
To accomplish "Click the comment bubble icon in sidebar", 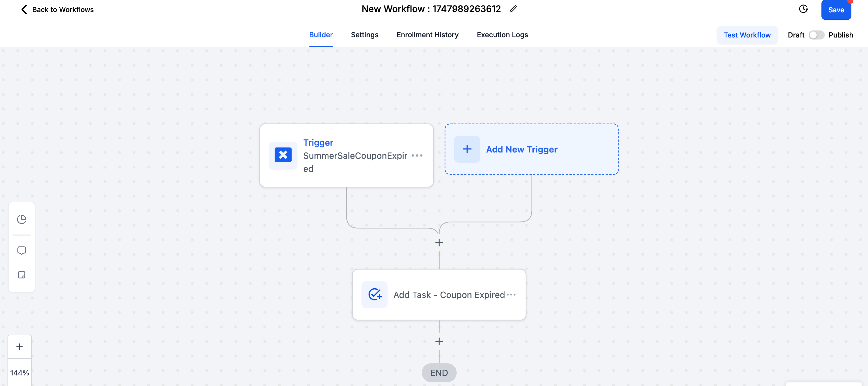I will point(22,250).
